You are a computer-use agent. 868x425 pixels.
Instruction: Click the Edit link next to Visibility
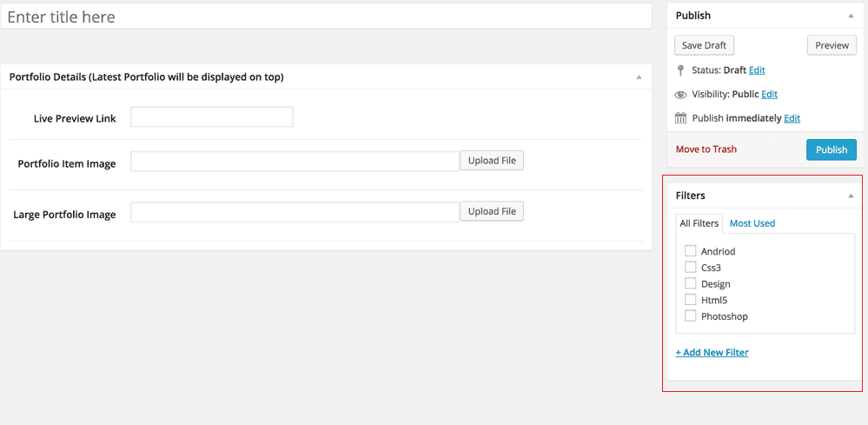tap(769, 95)
